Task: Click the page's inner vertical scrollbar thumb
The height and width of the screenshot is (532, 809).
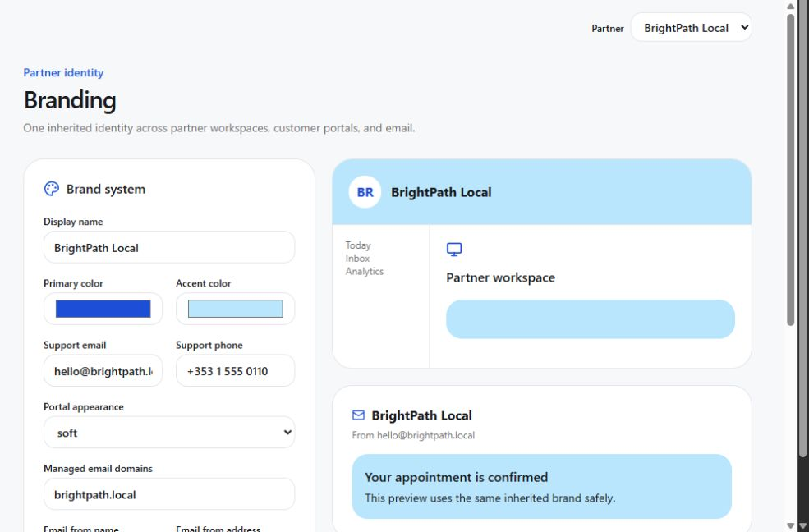Action: [790, 170]
